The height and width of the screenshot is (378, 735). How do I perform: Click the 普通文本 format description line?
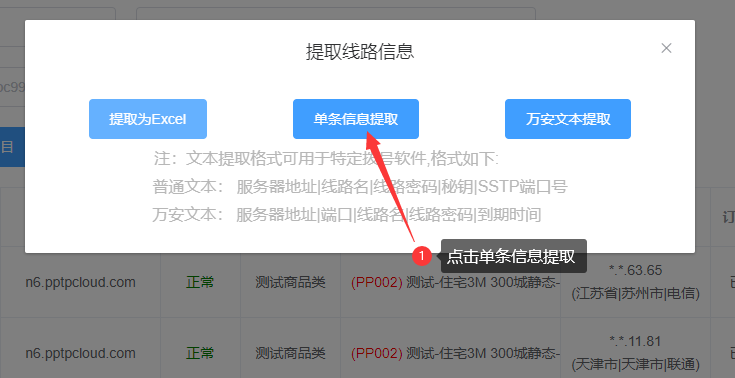[360, 187]
